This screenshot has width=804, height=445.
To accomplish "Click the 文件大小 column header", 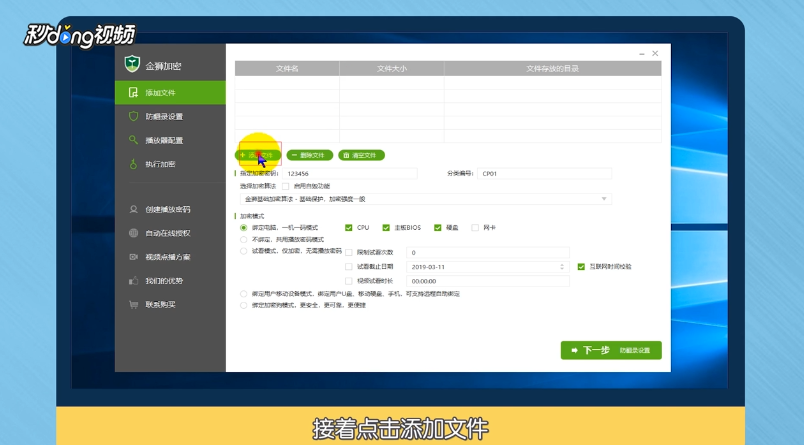I will [x=392, y=68].
